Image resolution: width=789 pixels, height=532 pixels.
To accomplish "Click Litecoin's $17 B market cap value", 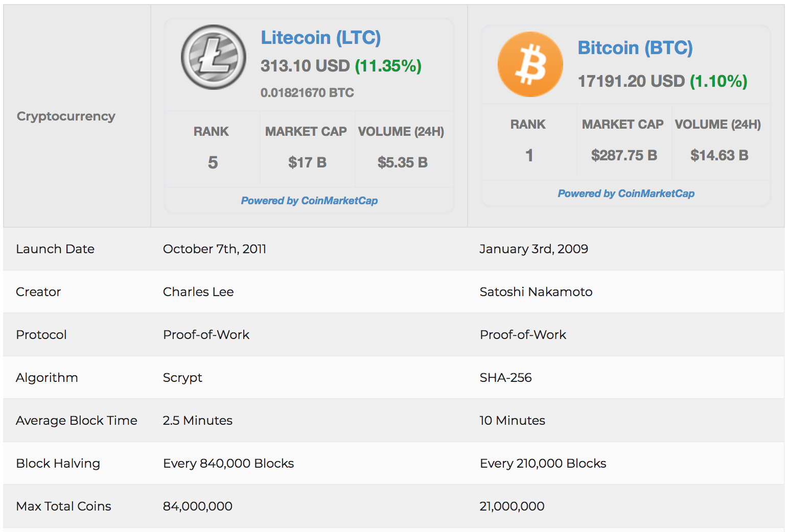I will [307, 162].
